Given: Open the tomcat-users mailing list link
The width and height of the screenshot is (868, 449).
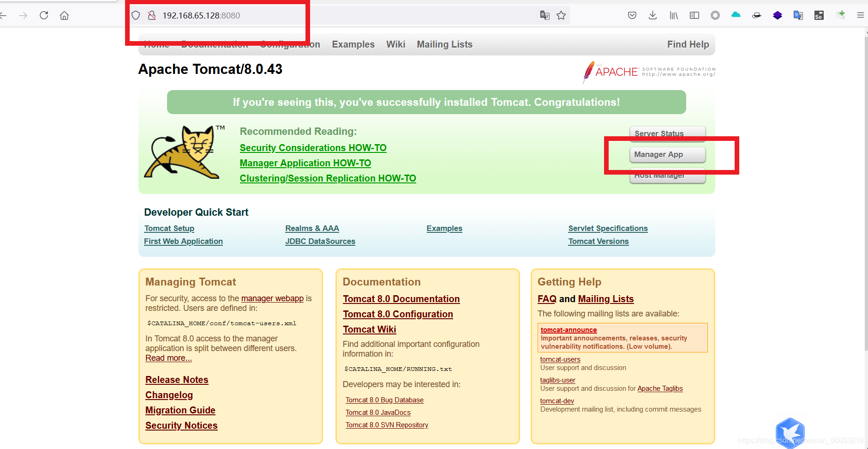Looking at the screenshot, I should (x=560, y=359).
